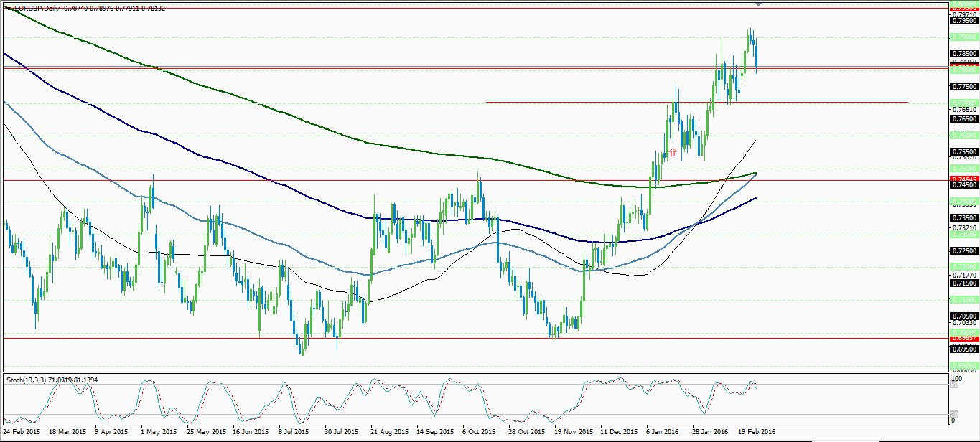Screen dimensions: 980x442
Task: Click the 8 Jul 2015 date label
Action: tap(294, 433)
